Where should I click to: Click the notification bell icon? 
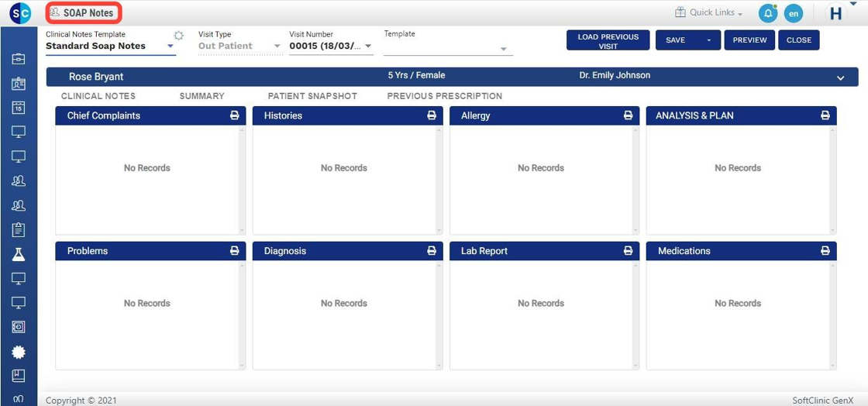(x=767, y=13)
